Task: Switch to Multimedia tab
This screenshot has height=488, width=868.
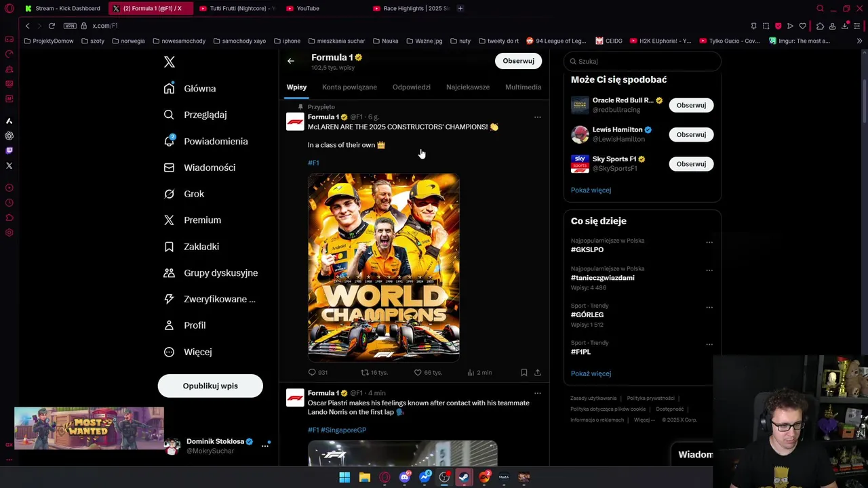Action: 523,87
